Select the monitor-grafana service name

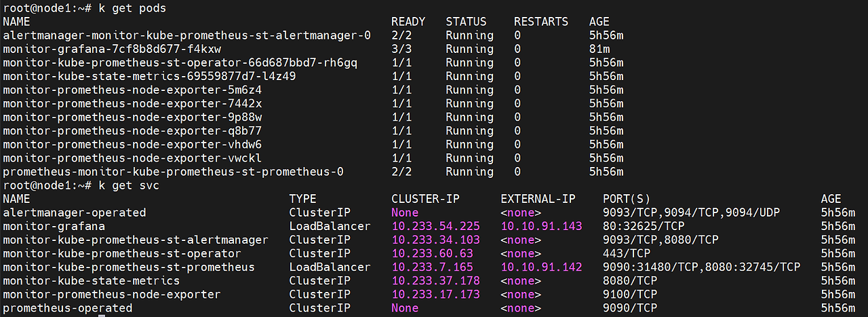click(54, 226)
